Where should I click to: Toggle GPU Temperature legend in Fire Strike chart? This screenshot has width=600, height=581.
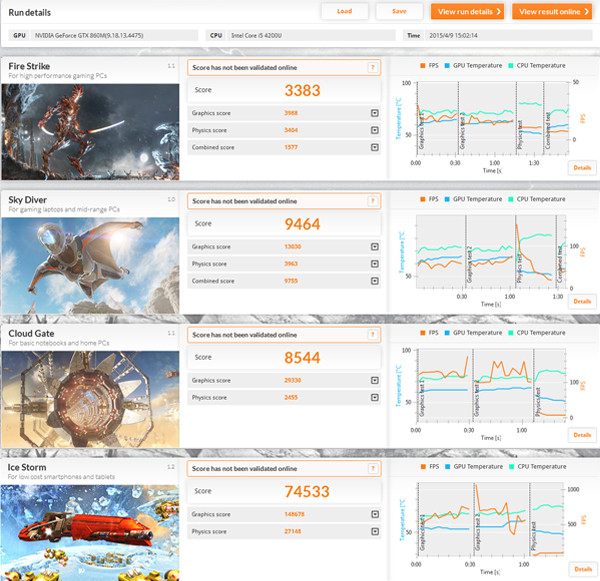[x=473, y=65]
